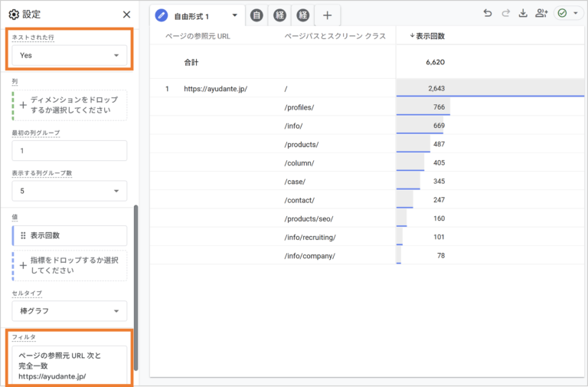Open the 自由形式 1 tab dropdown arrow
Screen dimensions: 588x387
click(x=234, y=15)
